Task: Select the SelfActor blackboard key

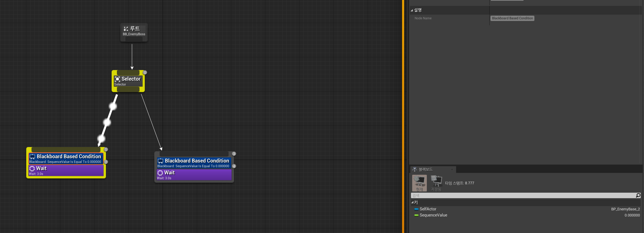Action: tap(428, 209)
